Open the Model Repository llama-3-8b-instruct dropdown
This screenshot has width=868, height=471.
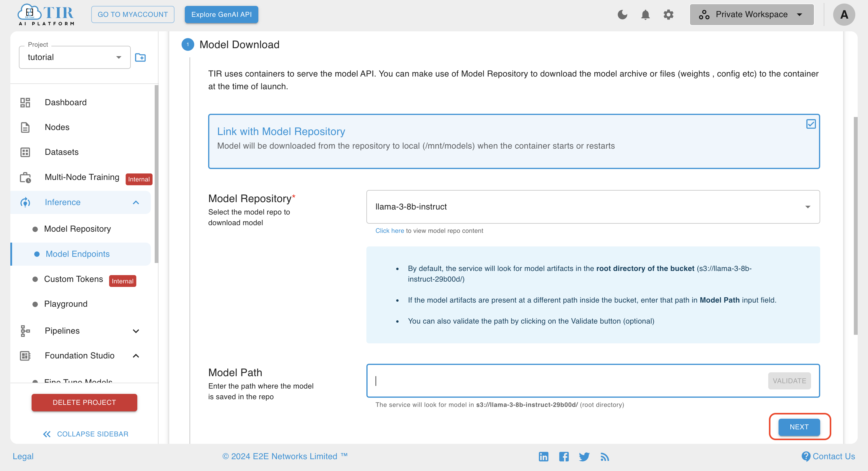(593, 207)
